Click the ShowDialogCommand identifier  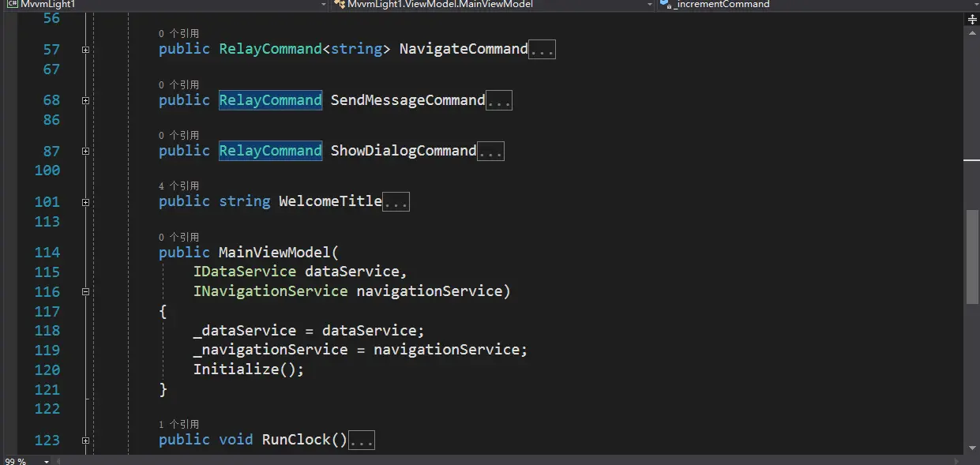click(404, 151)
